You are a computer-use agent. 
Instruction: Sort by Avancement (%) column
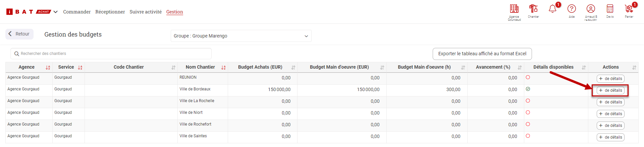coord(520,68)
